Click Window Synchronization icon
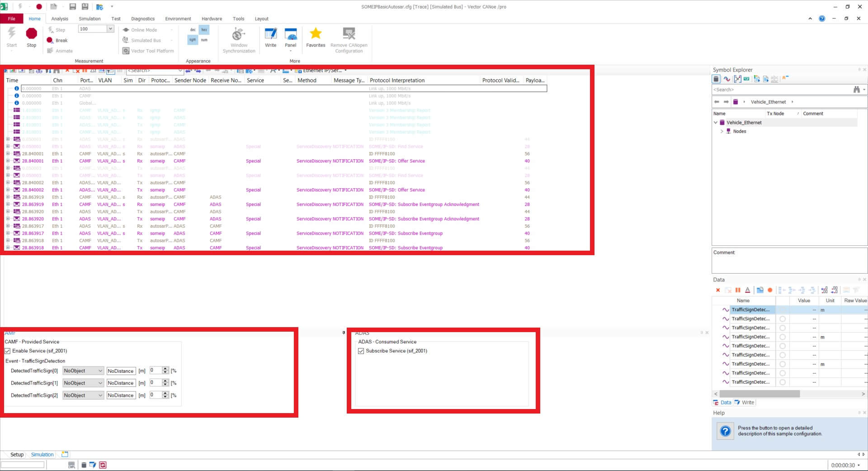868x471 pixels. 239,34
